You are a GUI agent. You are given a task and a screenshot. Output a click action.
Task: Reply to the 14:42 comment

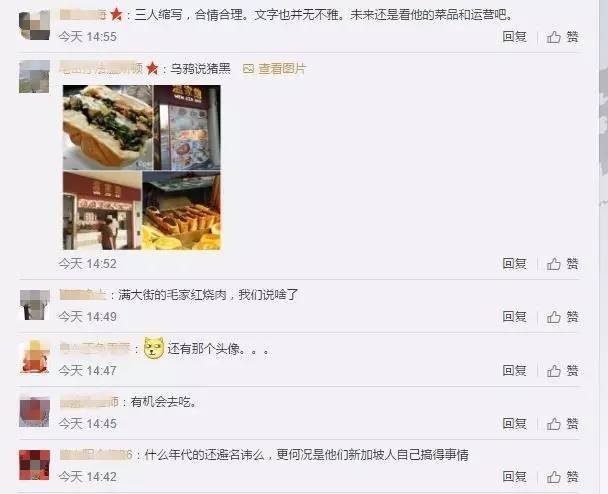click(514, 477)
